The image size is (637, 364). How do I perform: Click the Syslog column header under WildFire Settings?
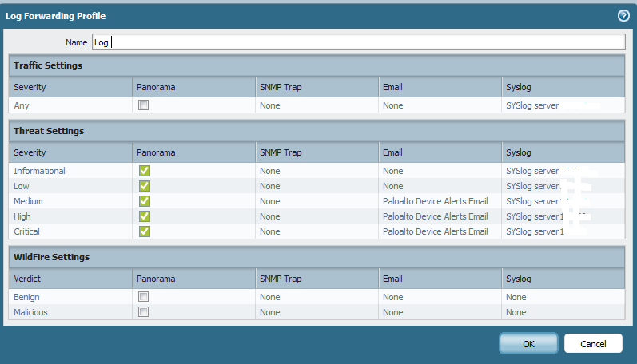click(563, 279)
